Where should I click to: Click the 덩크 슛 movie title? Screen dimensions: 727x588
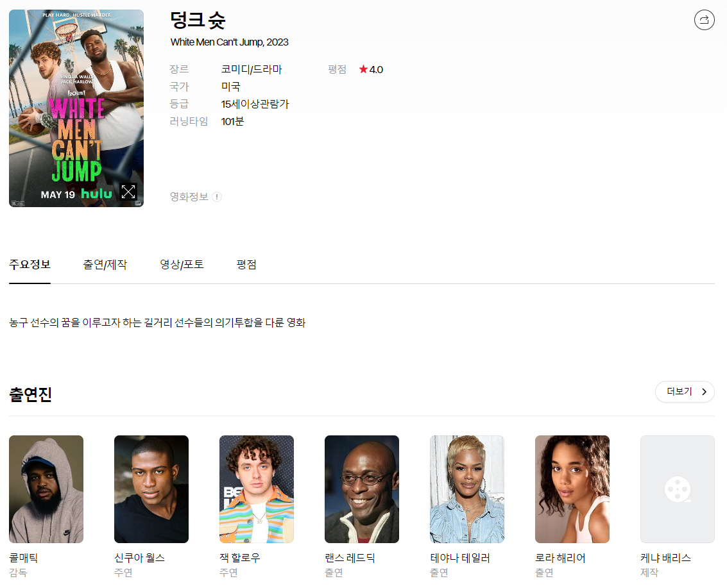click(x=198, y=21)
